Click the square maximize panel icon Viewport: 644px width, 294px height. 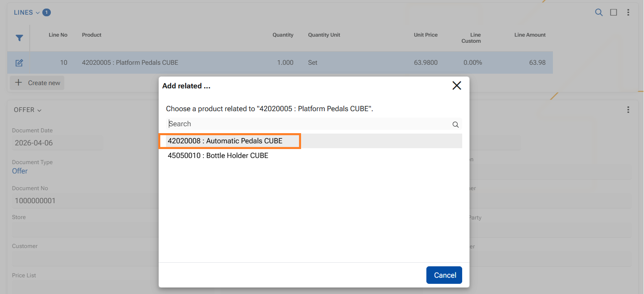[x=613, y=12]
